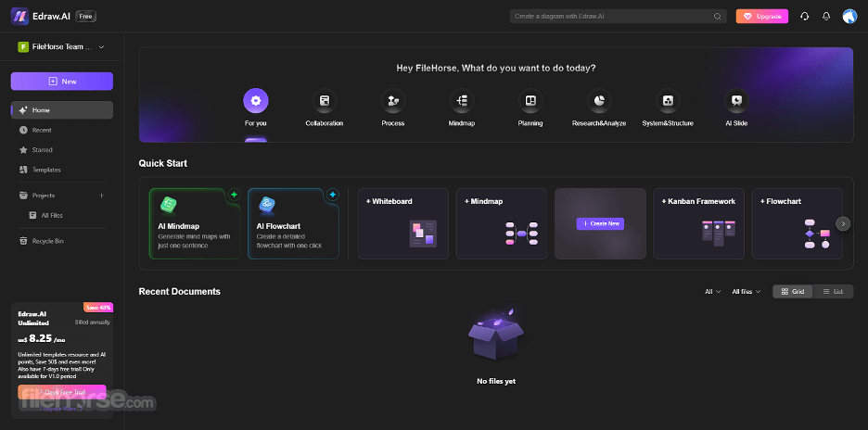
Task: Select the AI Slide category icon
Action: tap(736, 101)
